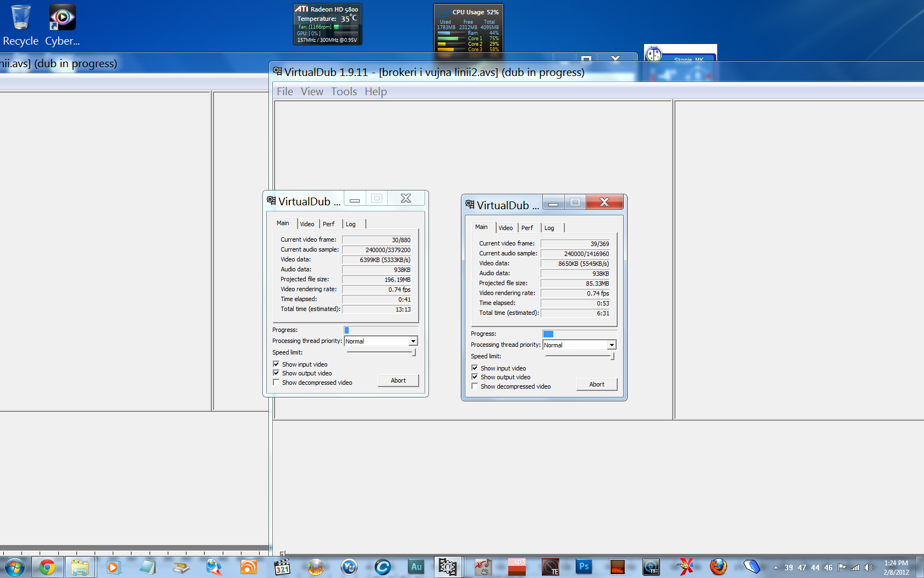Launch Google Chrome from the taskbar
The height and width of the screenshot is (578, 924).
point(47,566)
